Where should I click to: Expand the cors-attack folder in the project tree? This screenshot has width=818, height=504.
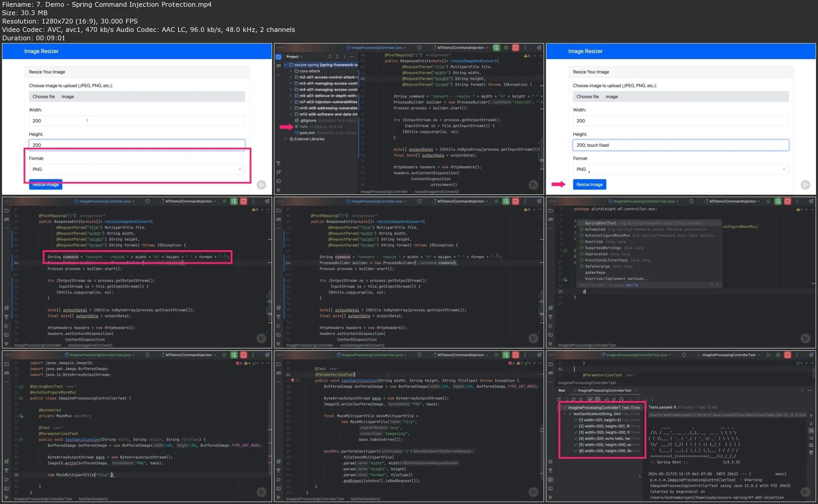pos(291,71)
